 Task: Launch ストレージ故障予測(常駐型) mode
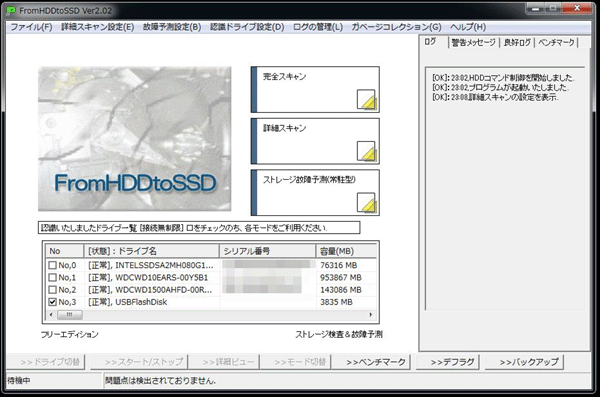coord(315,193)
